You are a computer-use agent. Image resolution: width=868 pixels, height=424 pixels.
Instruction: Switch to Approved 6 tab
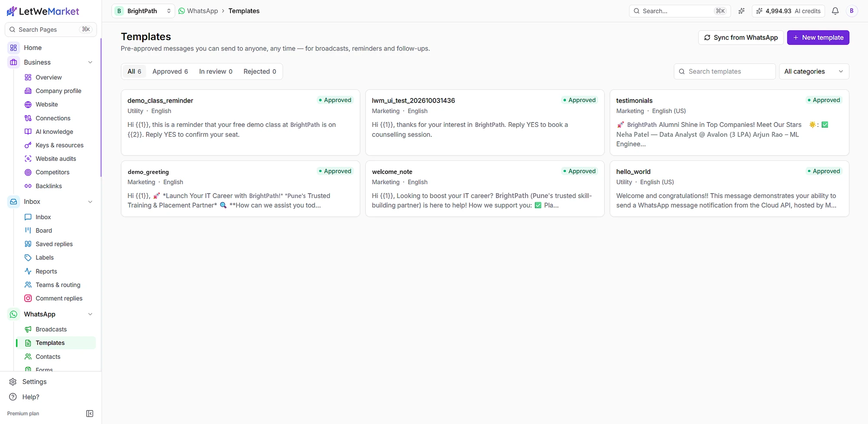(x=170, y=72)
